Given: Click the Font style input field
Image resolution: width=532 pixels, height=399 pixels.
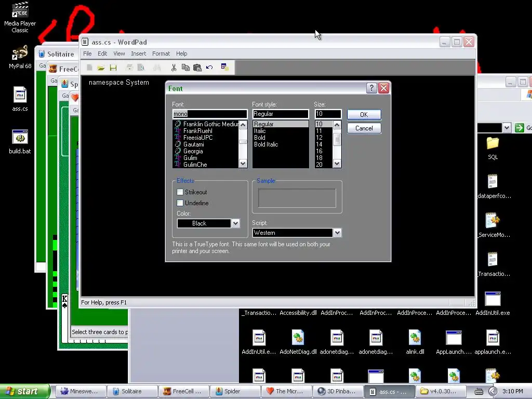Looking at the screenshot, I should pyautogui.click(x=281, y=114).
